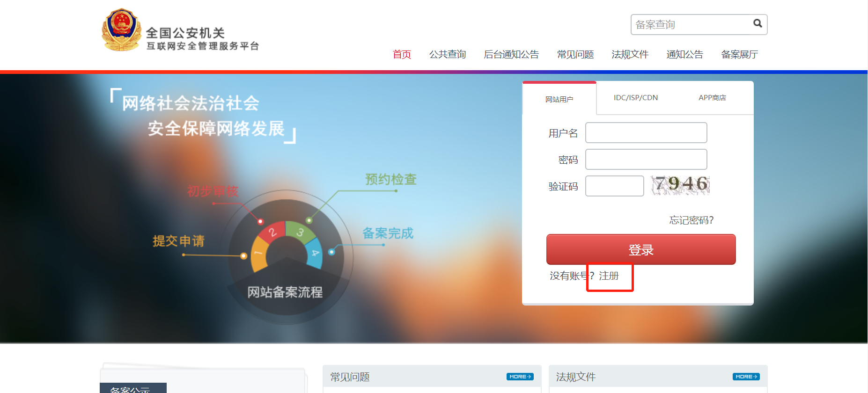Open MORE in 法规文件 panel
The width and height of the screenshot is (868, 393).
tap(746, 377)
